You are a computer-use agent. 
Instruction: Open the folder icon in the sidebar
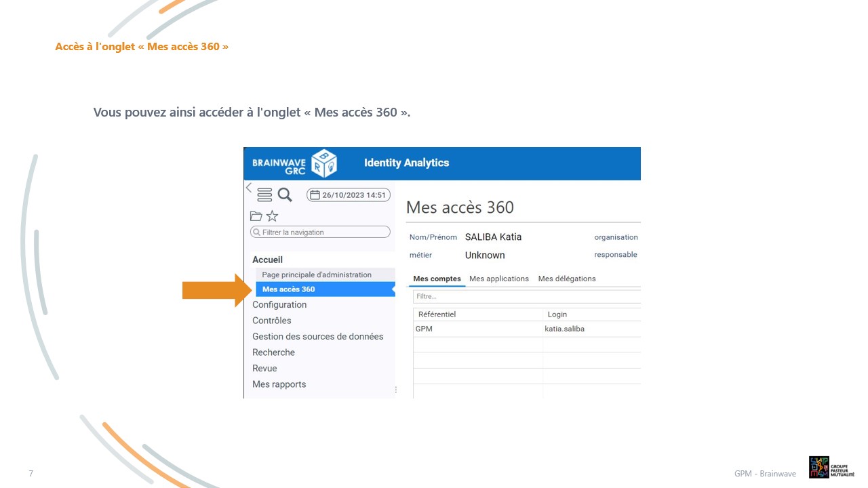pos(256,216)
